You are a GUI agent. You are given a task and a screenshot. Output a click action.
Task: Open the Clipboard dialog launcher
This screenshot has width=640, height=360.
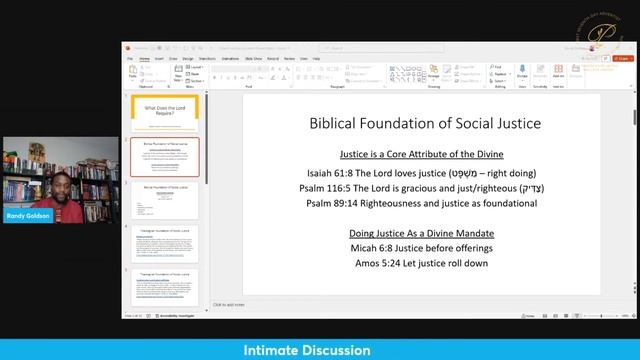(169, 87)
